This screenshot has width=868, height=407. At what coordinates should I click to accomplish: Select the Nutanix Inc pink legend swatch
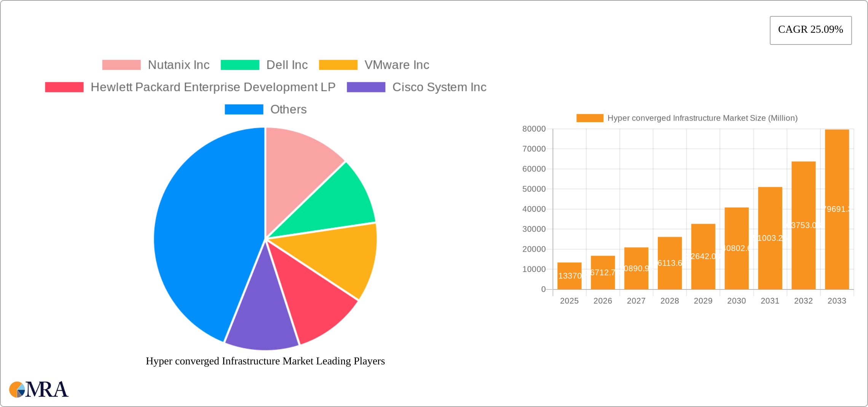pos(122,65)
